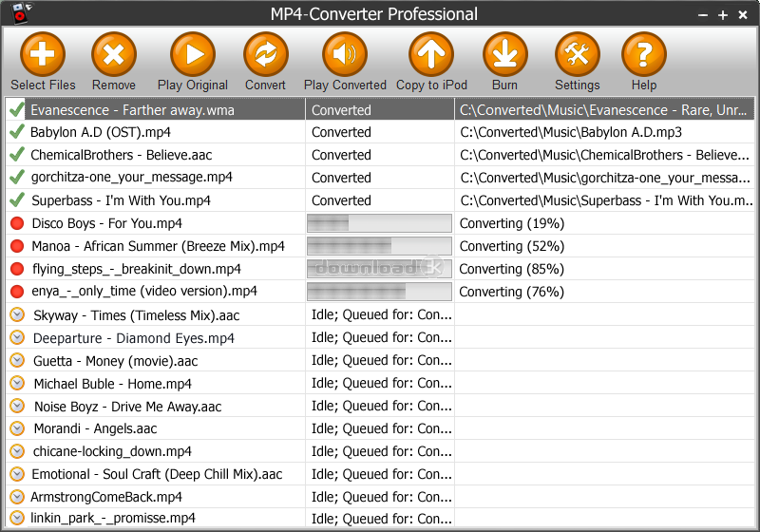760x532 pixels.
Task: Select file Disco Boys - For You.mp4
Action: [107, 223]
